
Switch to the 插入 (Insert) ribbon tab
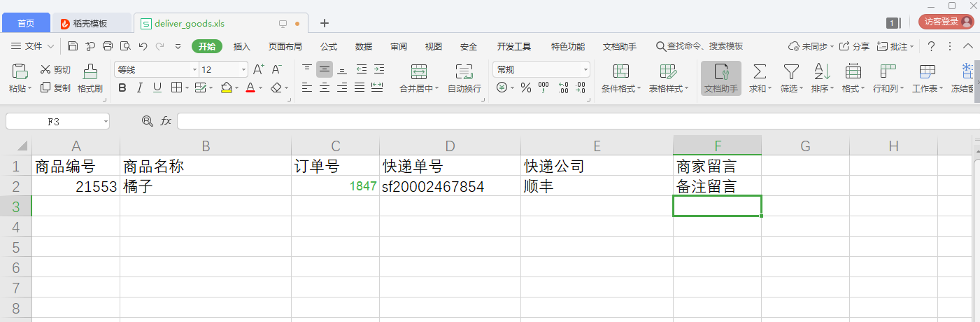click(x=241, y=46)
